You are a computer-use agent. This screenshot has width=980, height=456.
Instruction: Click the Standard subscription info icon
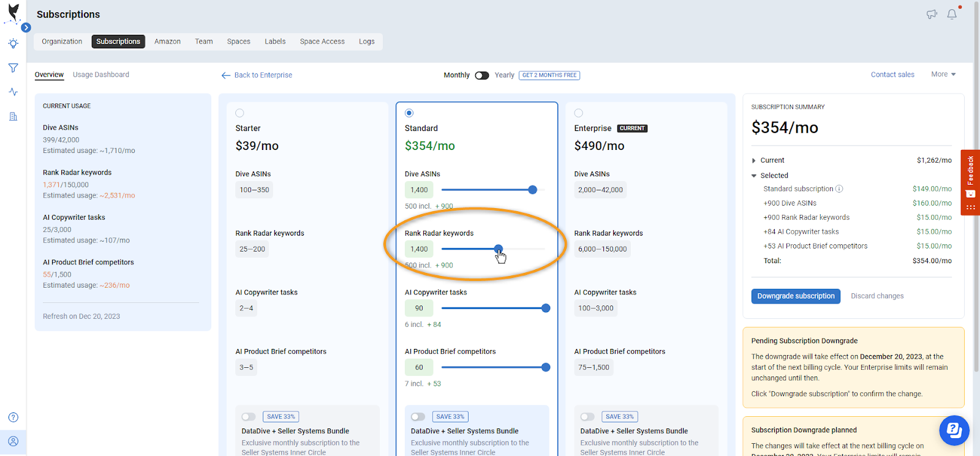point(839,189)
